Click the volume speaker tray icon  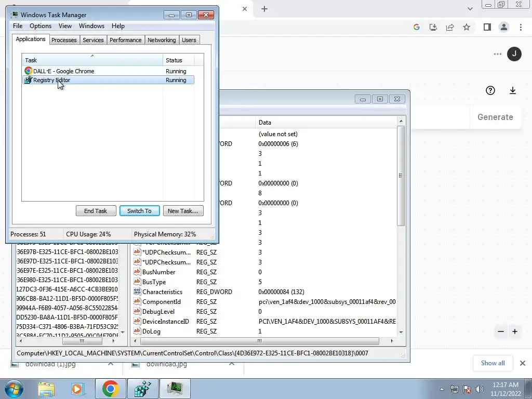[x=480, y=389]
